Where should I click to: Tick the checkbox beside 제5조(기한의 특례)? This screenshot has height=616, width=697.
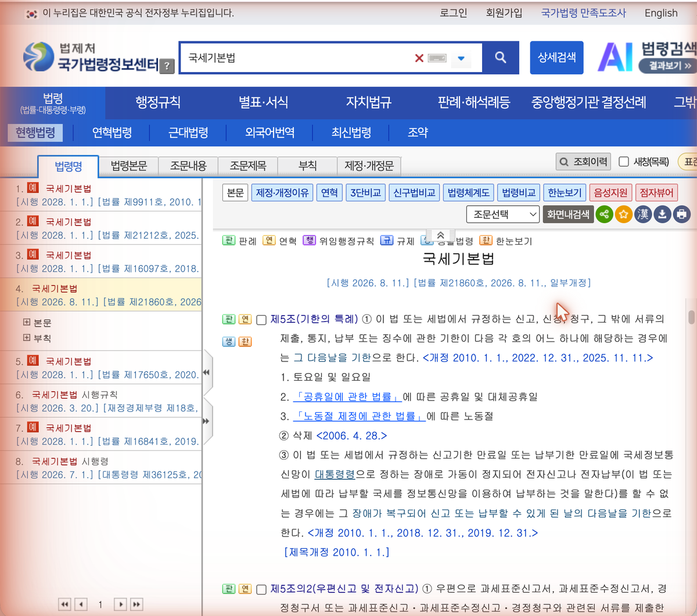tap(261, 320)
